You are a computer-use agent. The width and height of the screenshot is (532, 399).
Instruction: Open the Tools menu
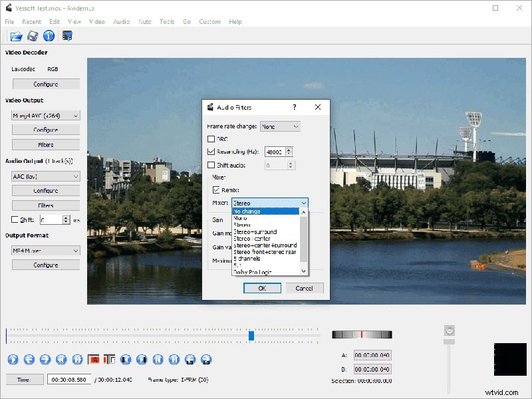pos(166,21)
